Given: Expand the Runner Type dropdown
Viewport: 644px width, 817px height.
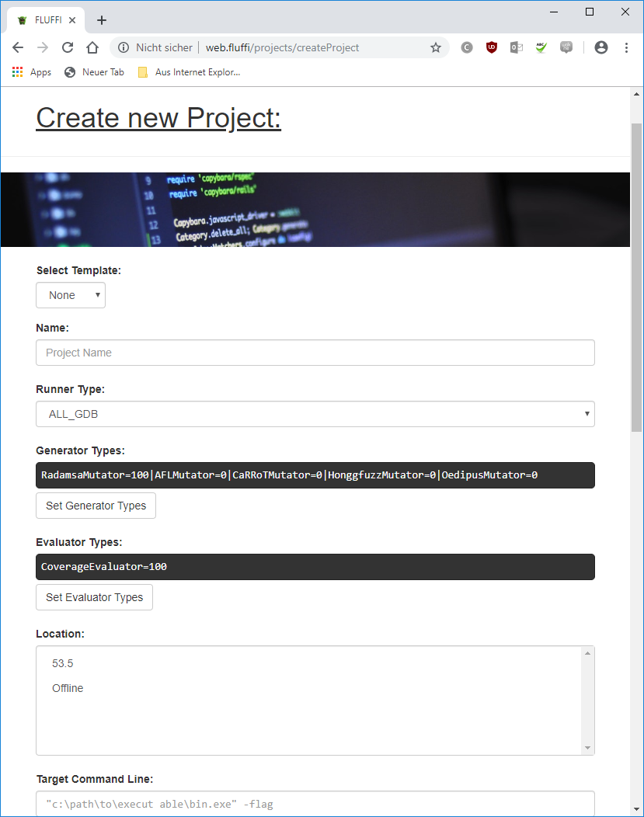Looking at the screenshot, I should coord(315,414).
